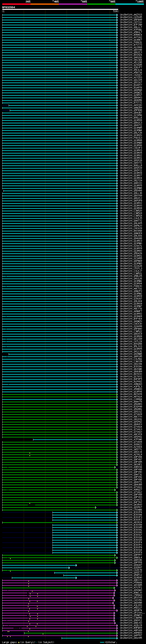Image resolution: width=146 pixels, height=644 pixels.
Task: Click label UniRef100_C6ZGG7
Action: point(131,75)
